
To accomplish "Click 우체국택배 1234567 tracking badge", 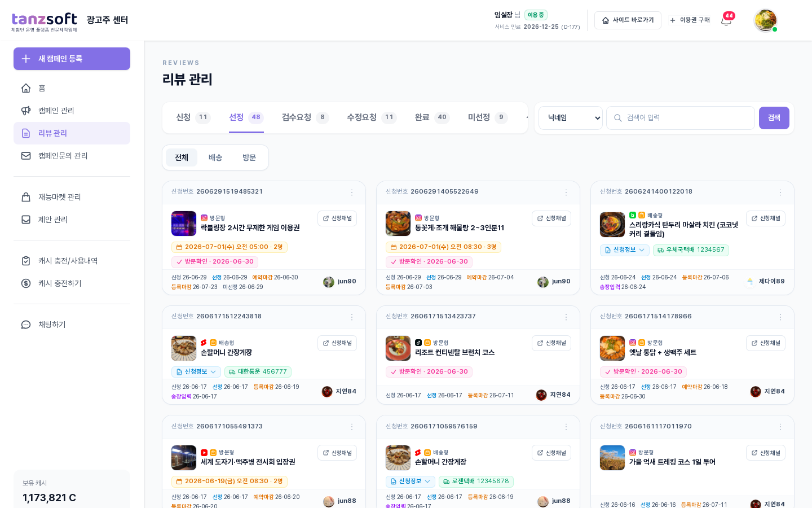I will (x=691, y=250).
